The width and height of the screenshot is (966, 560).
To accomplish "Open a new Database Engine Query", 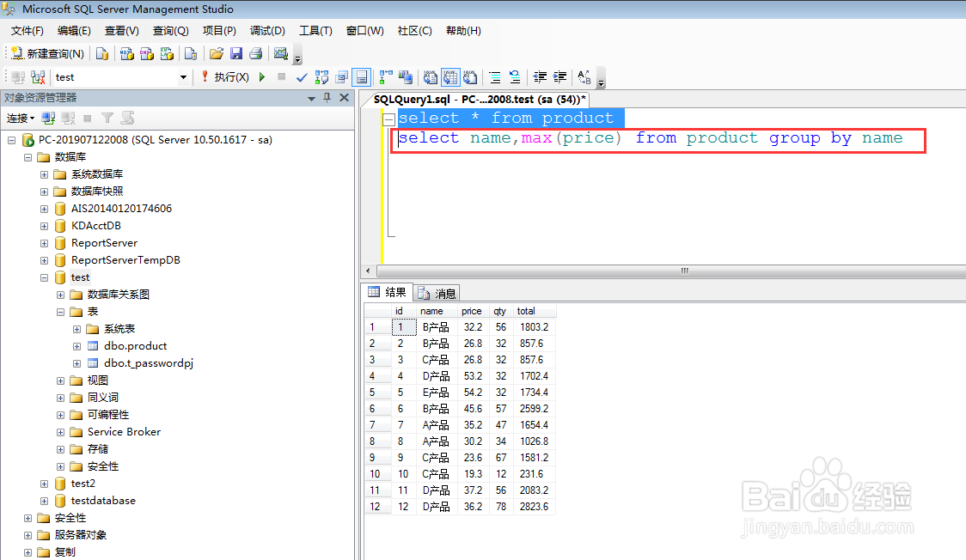I will 102,54.
